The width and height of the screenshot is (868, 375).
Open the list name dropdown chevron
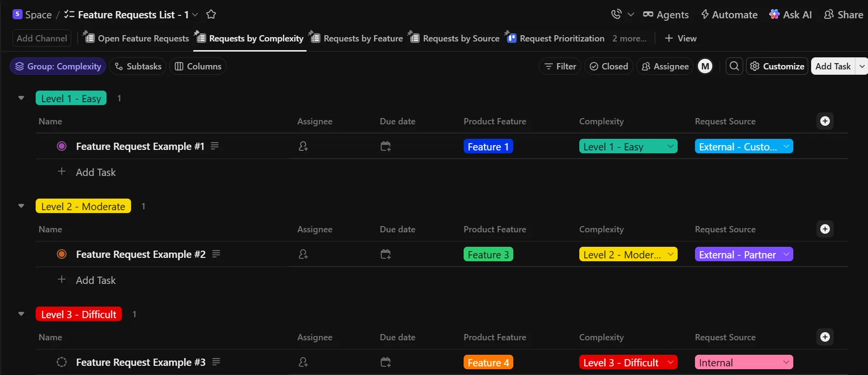195,14
